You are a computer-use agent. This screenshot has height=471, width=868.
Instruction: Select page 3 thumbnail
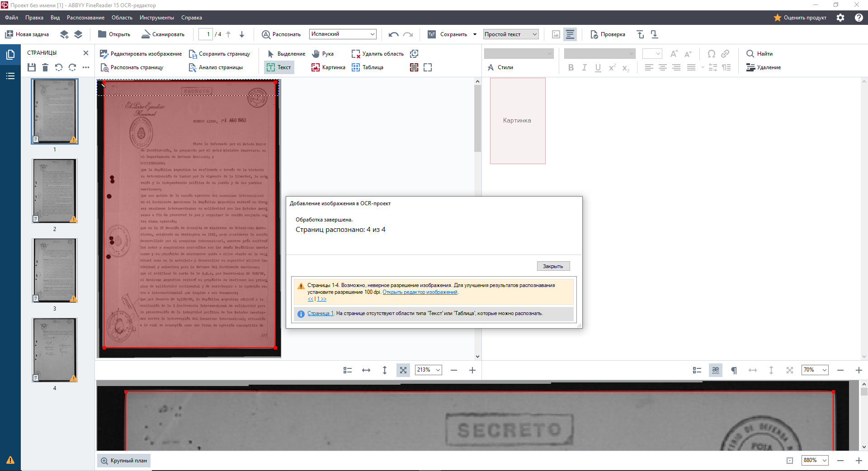click(x=55, y=270)
